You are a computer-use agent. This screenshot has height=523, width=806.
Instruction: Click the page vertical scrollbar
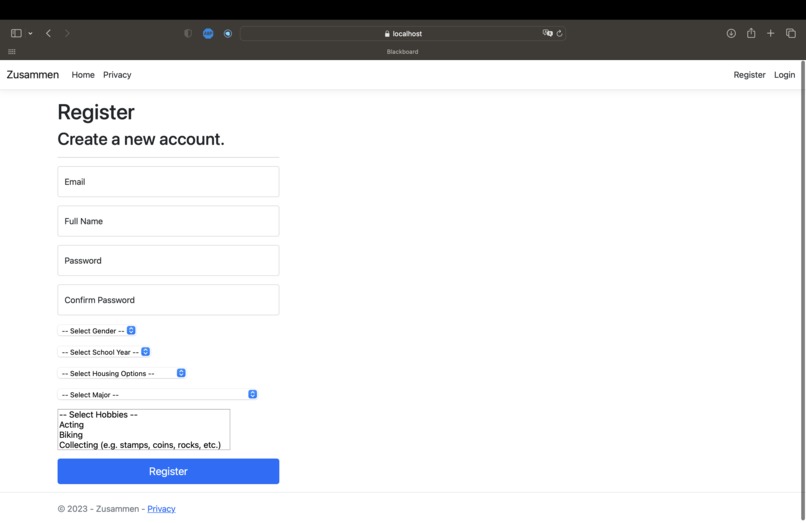point(803,291)
